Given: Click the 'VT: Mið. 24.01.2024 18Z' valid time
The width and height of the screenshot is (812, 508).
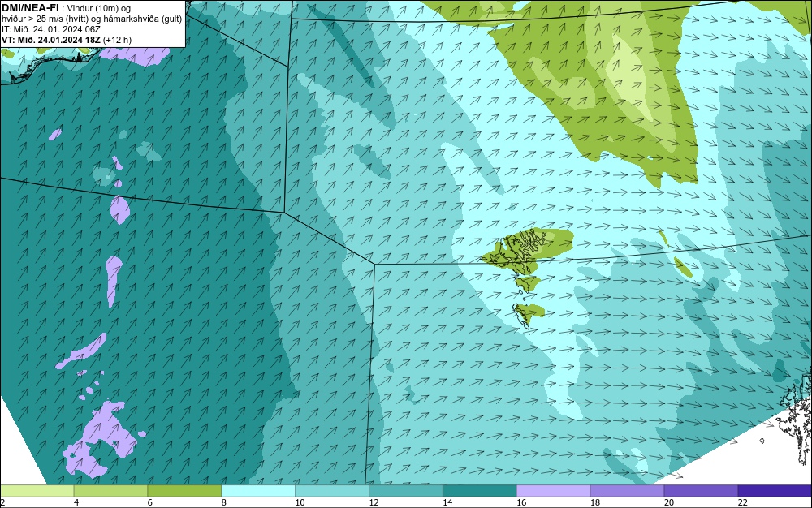Looking at the screenshot, I should pyautogui.click(x=51, y=40).
